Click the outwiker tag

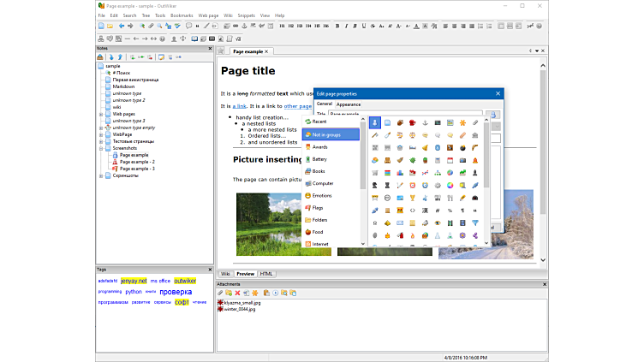tap(185, 282)
